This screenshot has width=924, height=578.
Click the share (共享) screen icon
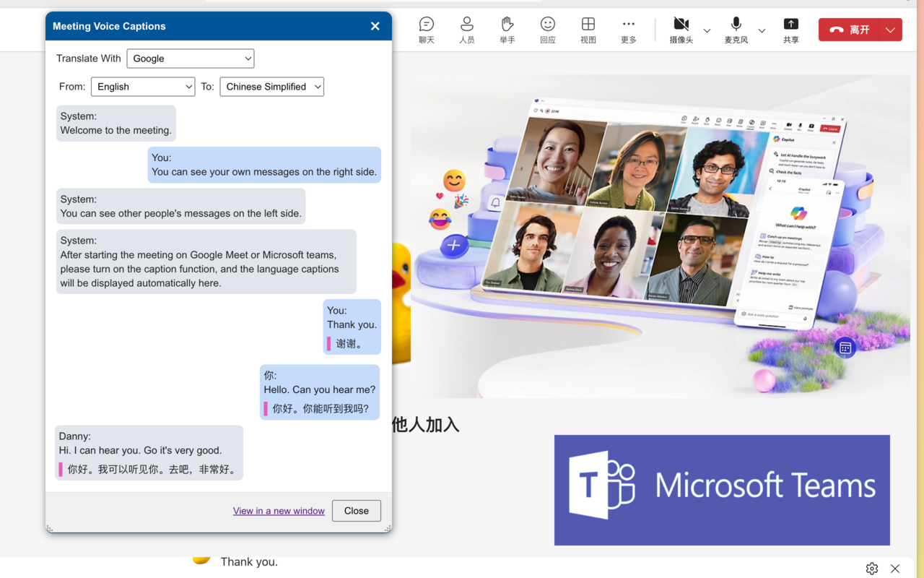coord(791,30)
